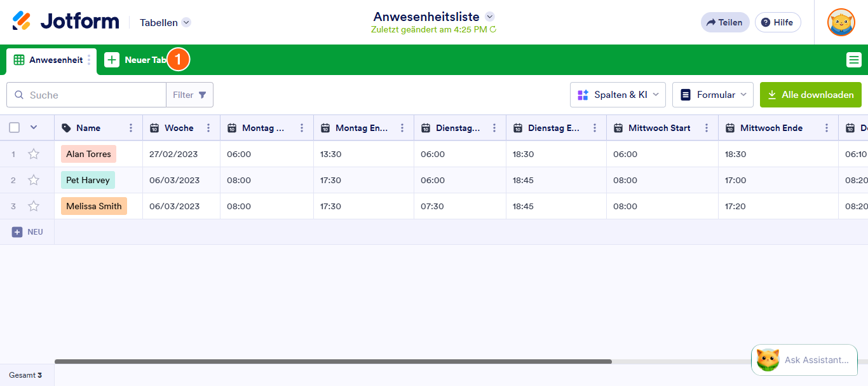The width and height of the screenshot is (868, 386).
Task: Click the Gesamt 3 total count
Action: point(25,375)
